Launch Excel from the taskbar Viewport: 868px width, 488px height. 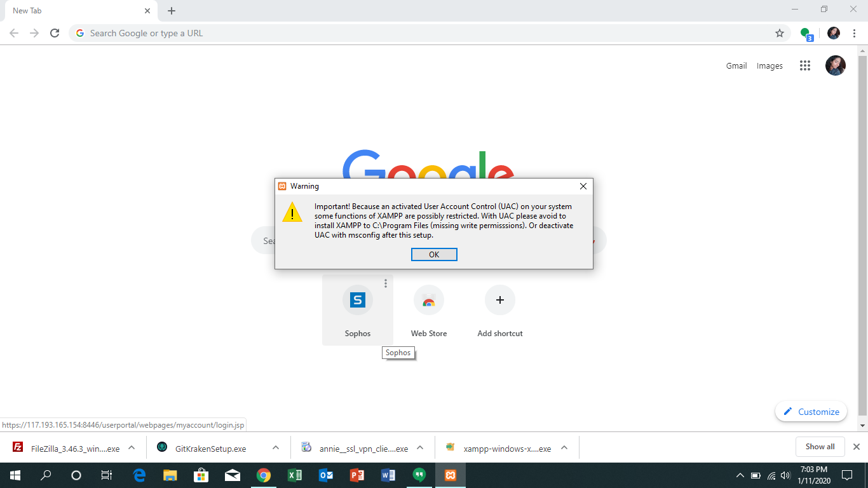pos(294,475)
